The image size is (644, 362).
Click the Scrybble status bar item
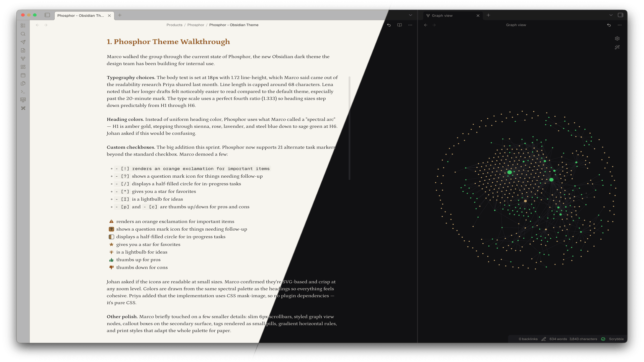616,339
